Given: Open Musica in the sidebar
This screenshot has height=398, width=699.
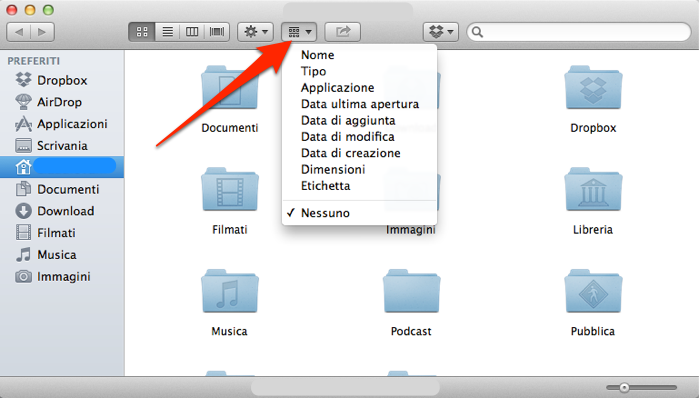Looking at the screenshot, I should pos(62,254).
